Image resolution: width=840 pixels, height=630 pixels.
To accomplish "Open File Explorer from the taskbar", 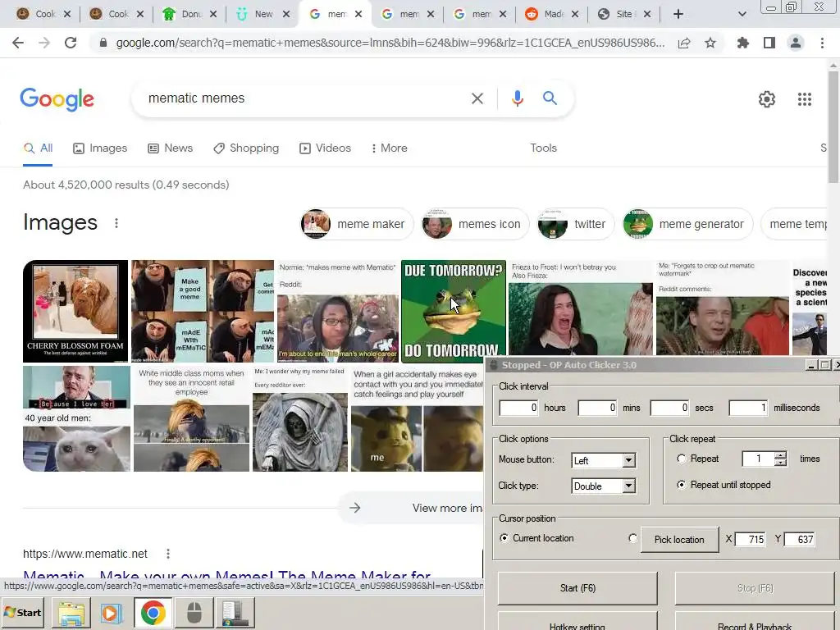I will coord(71,613).
